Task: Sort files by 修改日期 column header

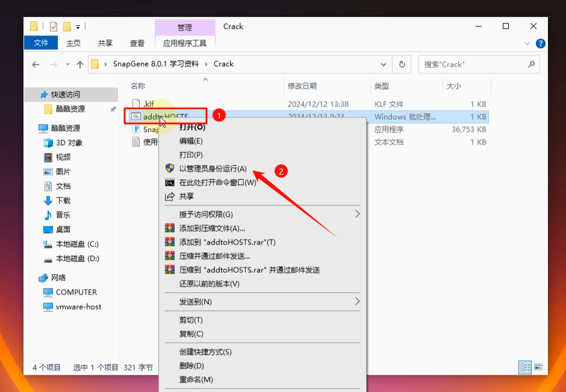Action: [x=302, y=86]
